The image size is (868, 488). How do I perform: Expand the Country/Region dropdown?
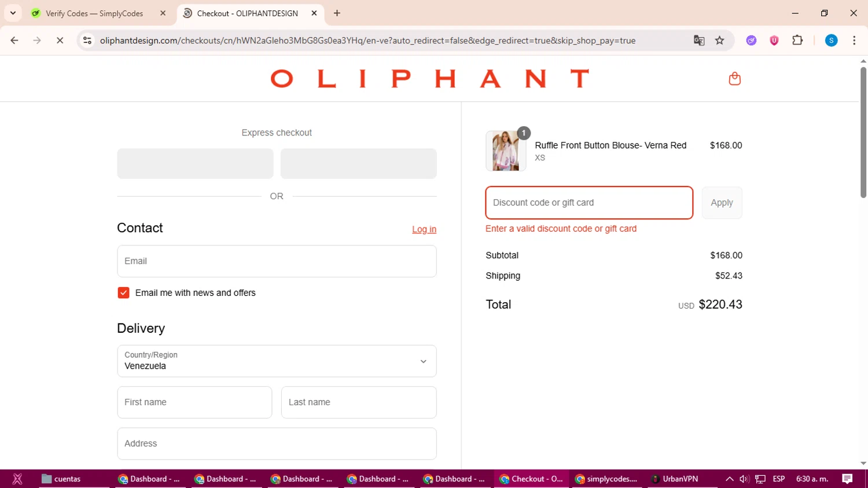pos(277,361)
